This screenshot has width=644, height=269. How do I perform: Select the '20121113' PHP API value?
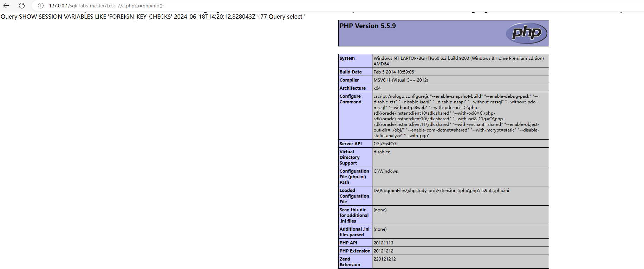coord(383,243)
